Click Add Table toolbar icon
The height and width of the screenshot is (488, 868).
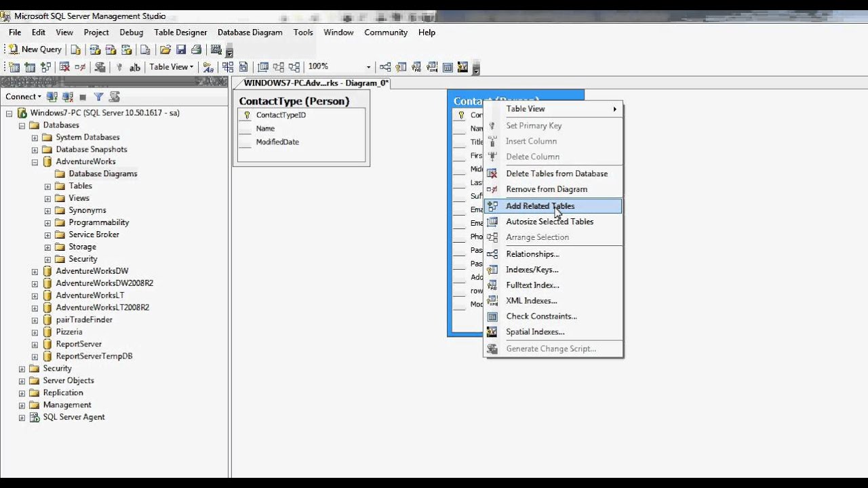click(30, 67)
